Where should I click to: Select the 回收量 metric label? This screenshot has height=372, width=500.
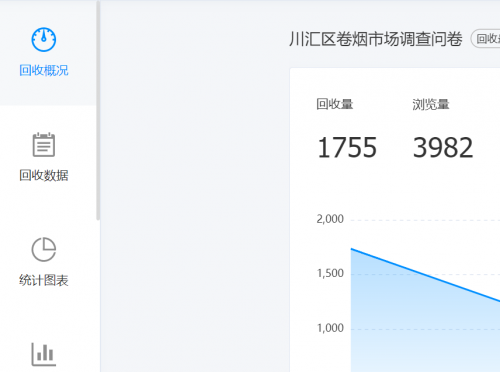[x=335, y=104]
